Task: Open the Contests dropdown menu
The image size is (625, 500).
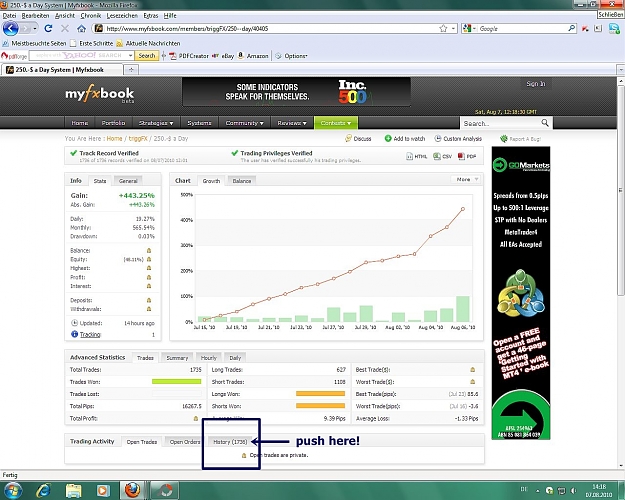Action: 336,123
